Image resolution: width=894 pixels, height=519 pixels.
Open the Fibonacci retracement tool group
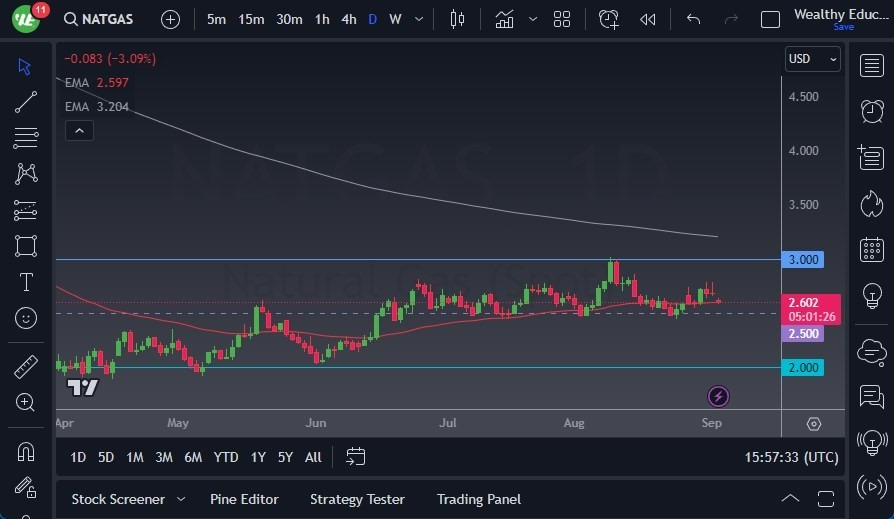pos(26,210)
